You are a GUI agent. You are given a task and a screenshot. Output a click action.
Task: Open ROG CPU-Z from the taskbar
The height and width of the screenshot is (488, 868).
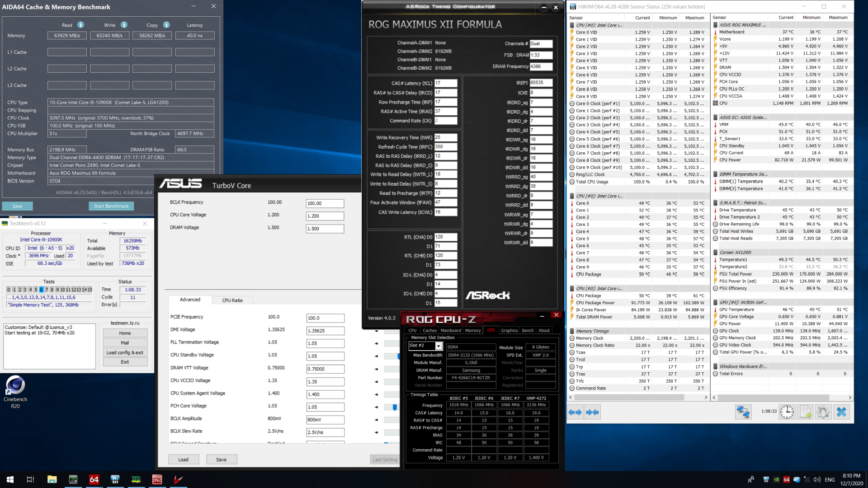[x=157, y=479]
